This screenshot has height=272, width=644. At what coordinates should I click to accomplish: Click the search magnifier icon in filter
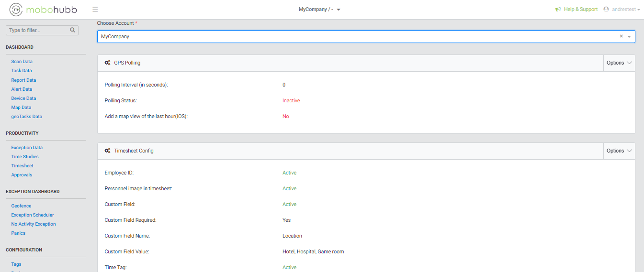pyautogui.click(x=72, y=30)
